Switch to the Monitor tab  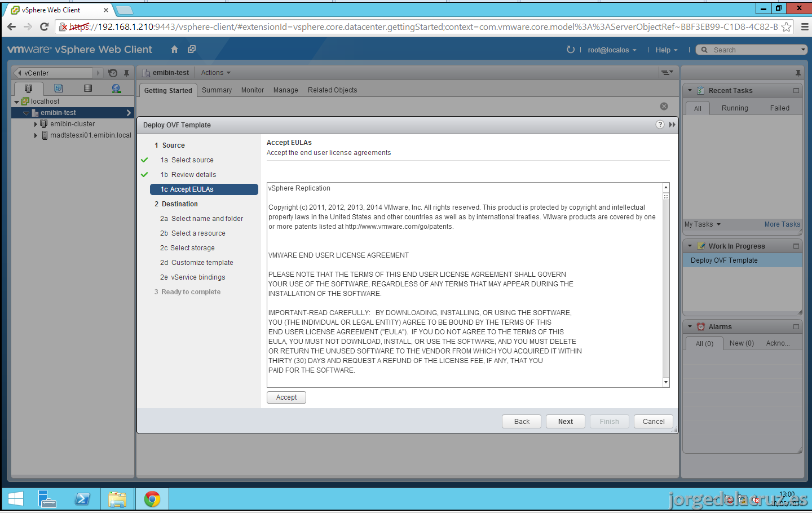(x=253, y=90)
